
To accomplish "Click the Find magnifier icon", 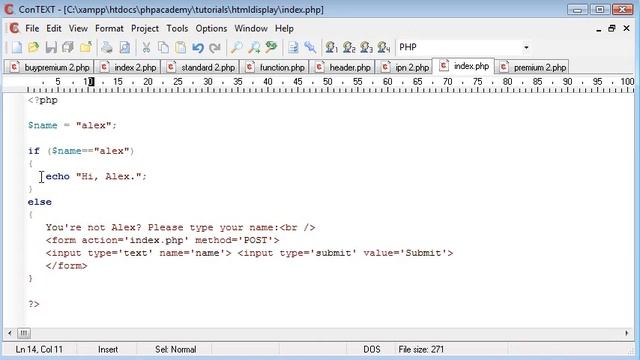I will (236, 47).
